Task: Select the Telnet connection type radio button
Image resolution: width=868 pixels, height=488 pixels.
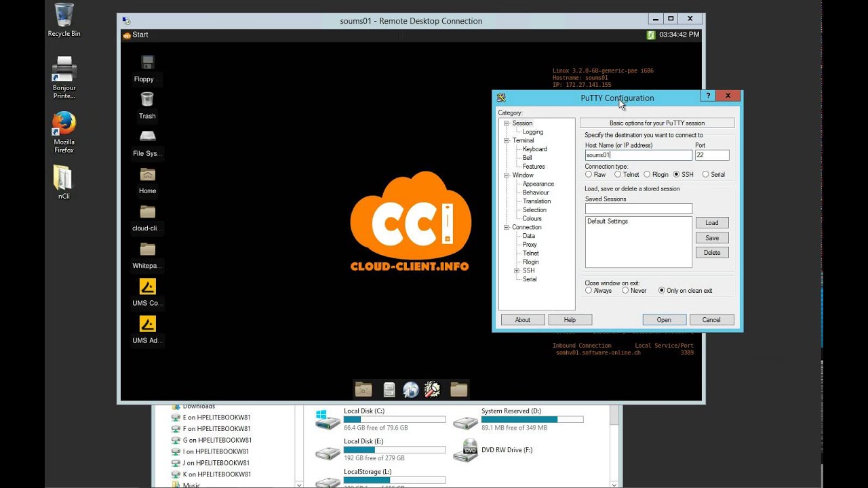Action: [618, 174]
